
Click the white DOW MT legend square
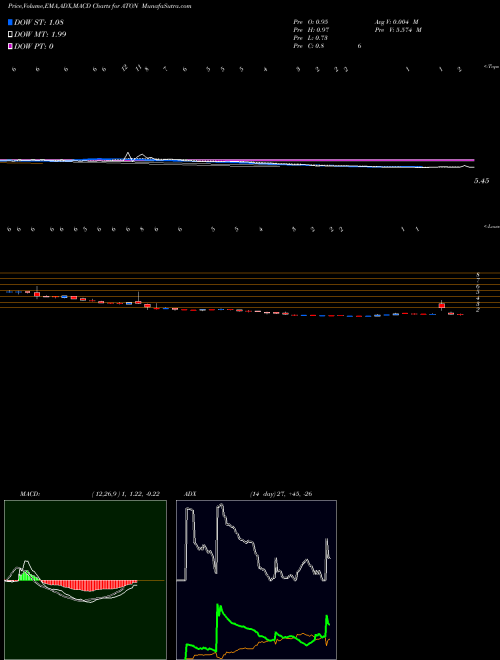tap(11, 34)
